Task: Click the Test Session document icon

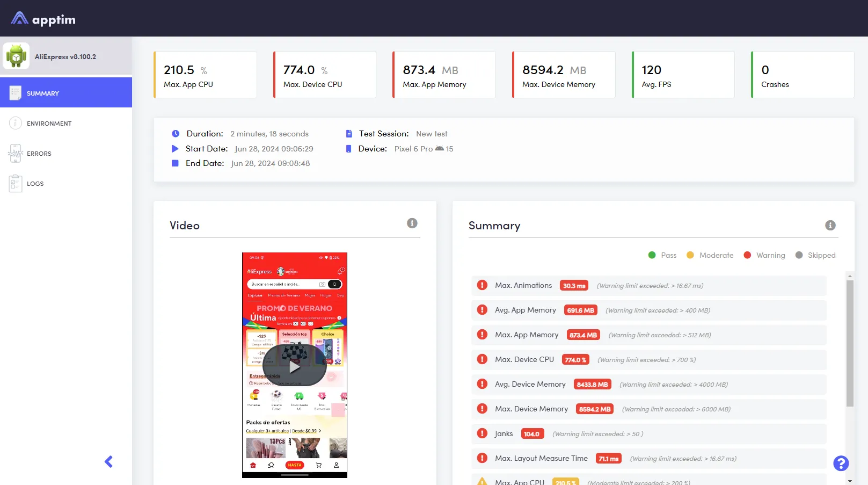Action: [x=349, y=134]
